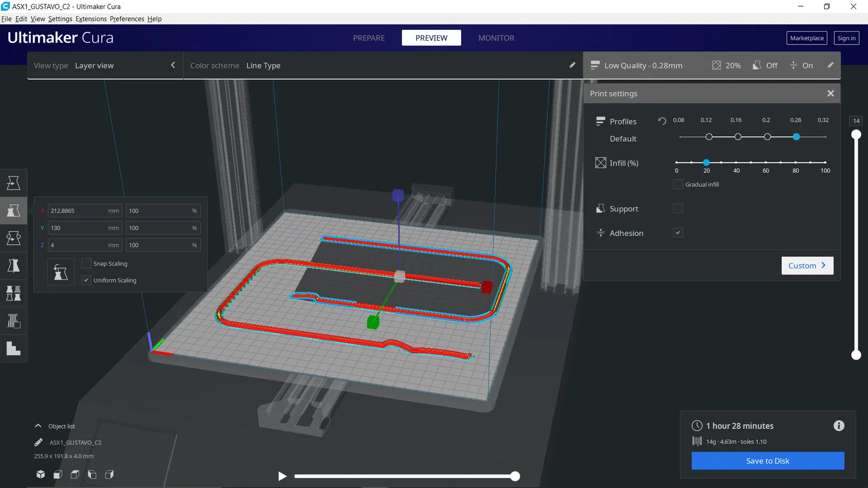Open the bottom stair-shaped tool in left toolbar
Viewport: 868px width, 488px height.
click(x=14, y=349)
